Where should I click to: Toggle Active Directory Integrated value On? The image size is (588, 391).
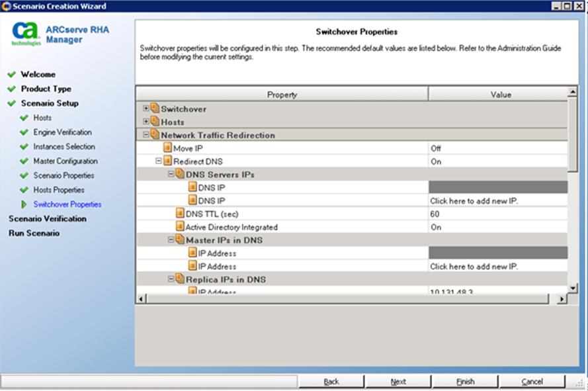(x=498, y=227)
